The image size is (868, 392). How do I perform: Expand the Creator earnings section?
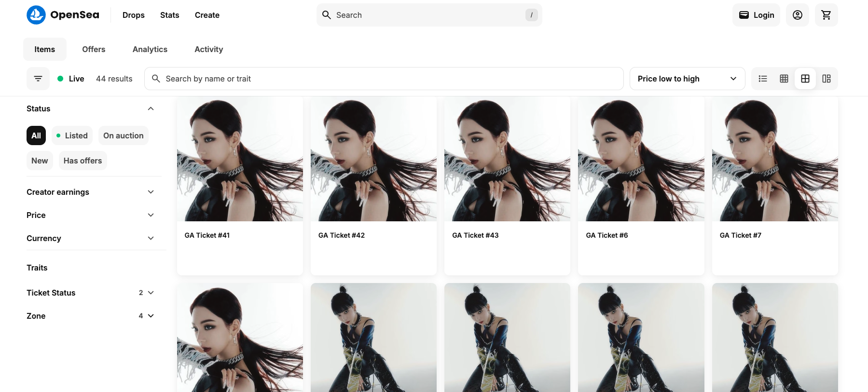(x=90, y=192)
